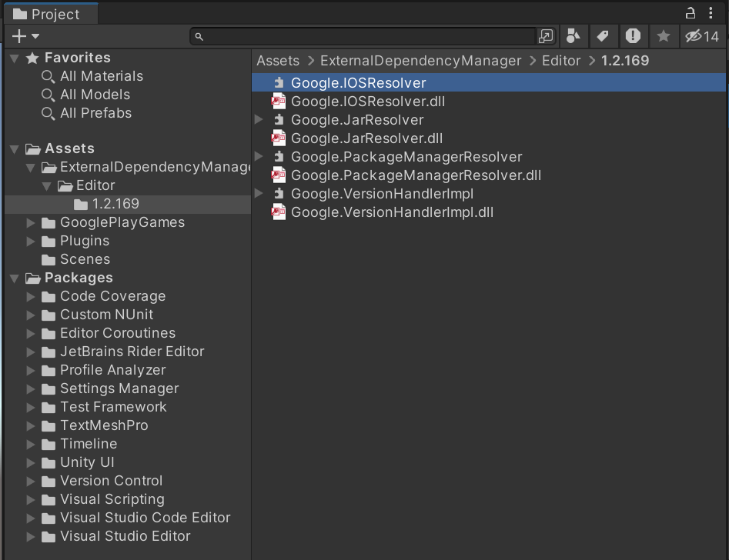Click Editor in the breadcrumb path
This screenshot has height=560, width=729.
[561, 61]
